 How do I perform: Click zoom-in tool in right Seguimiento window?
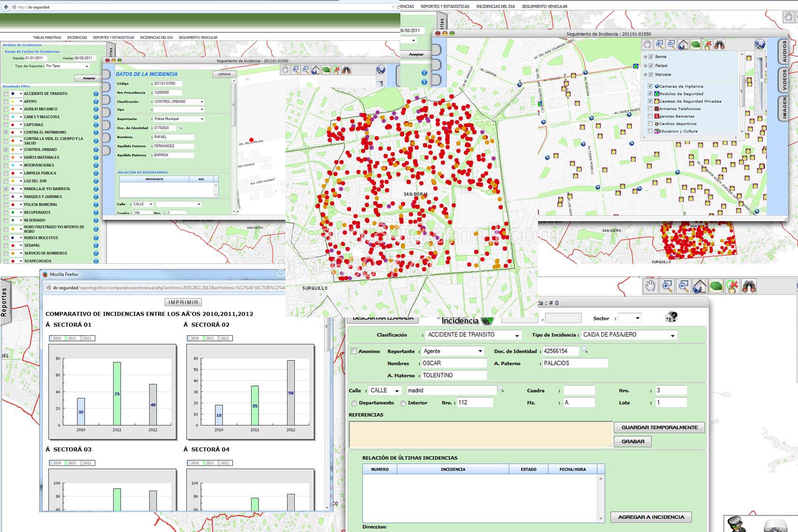pyautogui.click(x=660, y=45)
